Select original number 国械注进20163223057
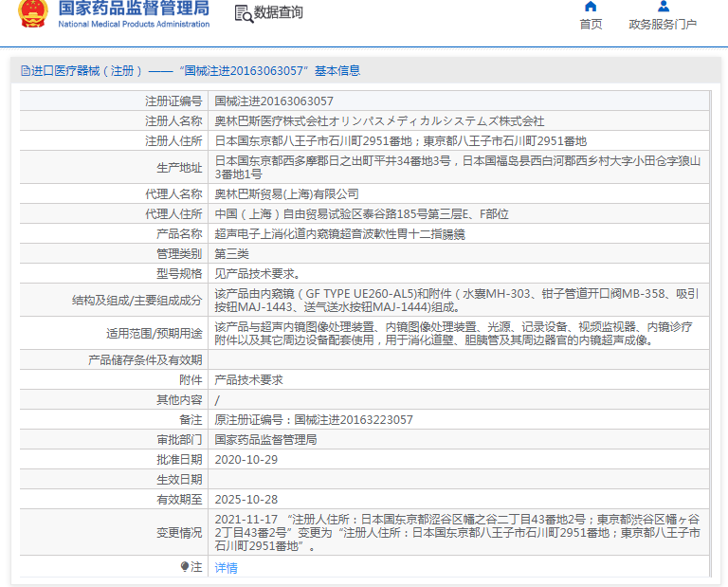 (x=354, y=420)
